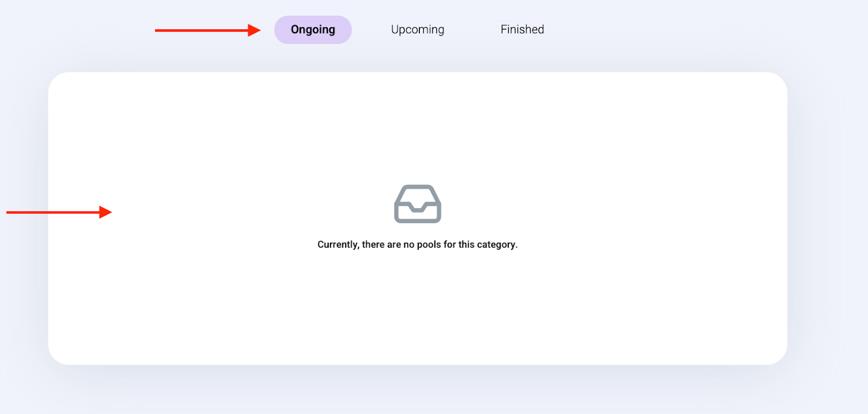868x414 pixels.
Task: Switch to the Upcoming tab
Action: 418,30
